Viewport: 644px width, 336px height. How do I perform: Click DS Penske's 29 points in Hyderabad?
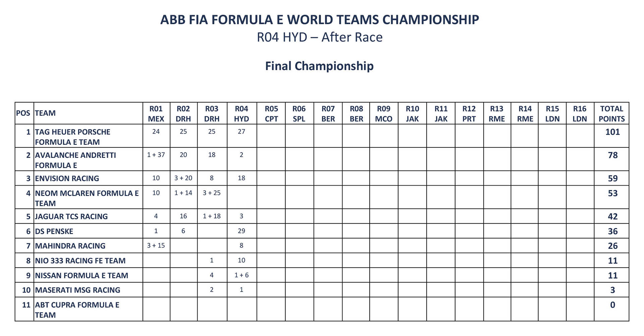point(241,231)
